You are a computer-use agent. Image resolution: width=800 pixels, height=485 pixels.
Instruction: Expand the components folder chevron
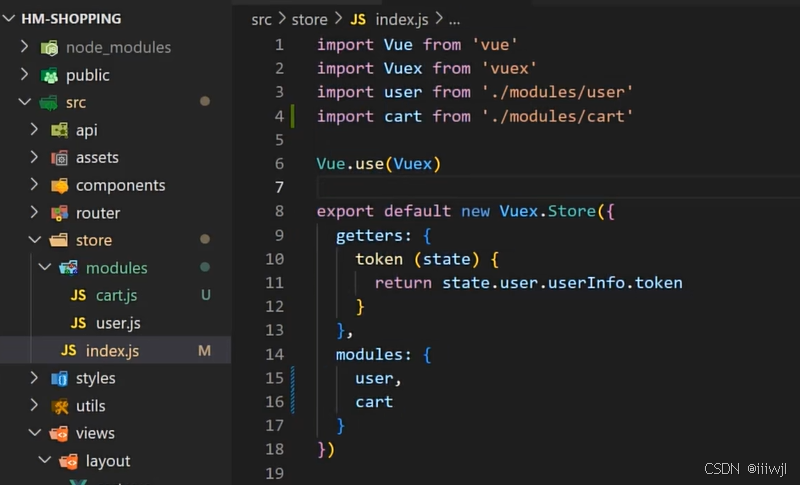pos(34,184)
